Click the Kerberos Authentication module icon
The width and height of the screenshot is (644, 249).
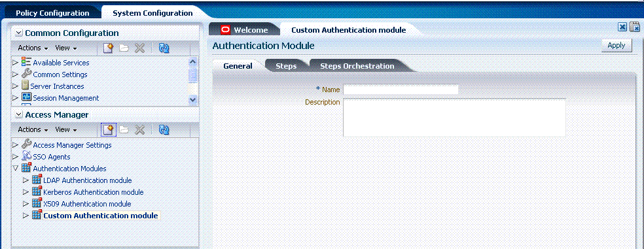click(37, 191)
